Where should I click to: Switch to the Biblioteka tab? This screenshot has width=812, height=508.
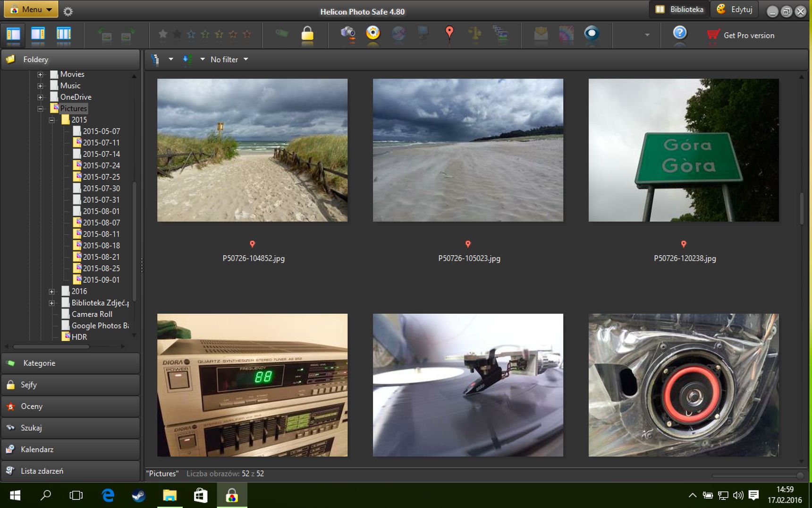coord(679,9)
